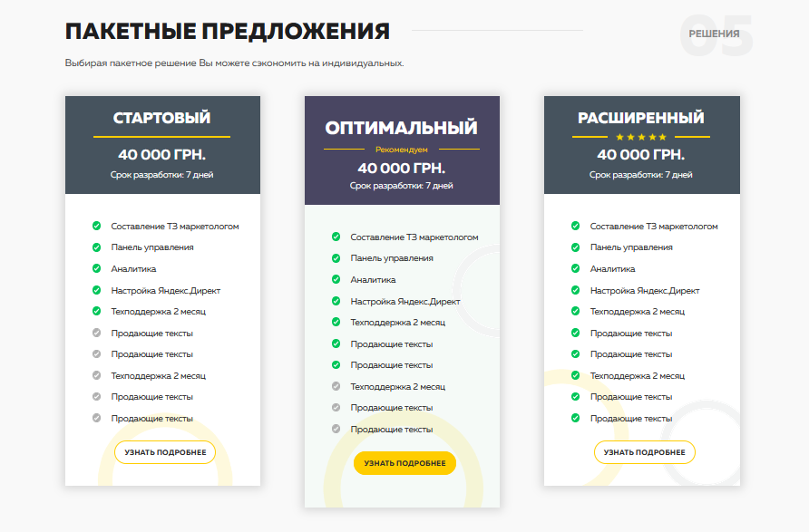Click checkmark next to Панель управления in Оптимальный
This screenshot has height=532, width=809.
[x=336, y=258]
